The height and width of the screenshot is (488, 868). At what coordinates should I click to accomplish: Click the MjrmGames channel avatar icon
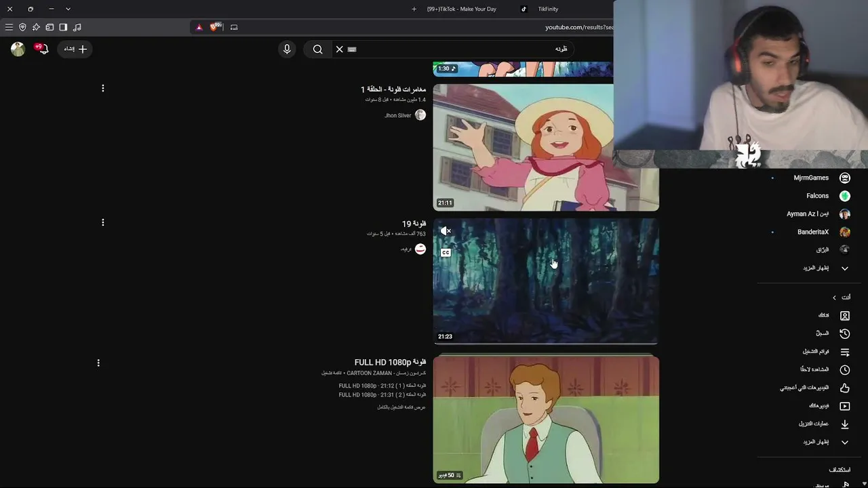tap(845, 178)
